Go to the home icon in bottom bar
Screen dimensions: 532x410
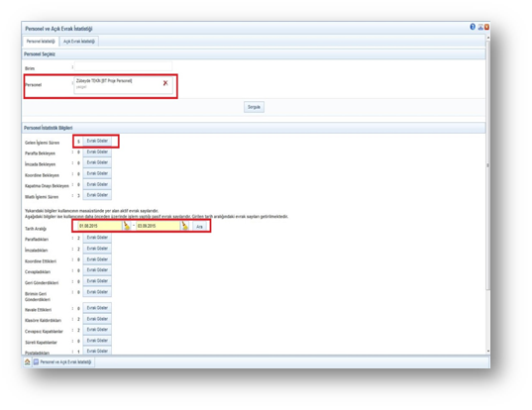[x=28, y=361]
